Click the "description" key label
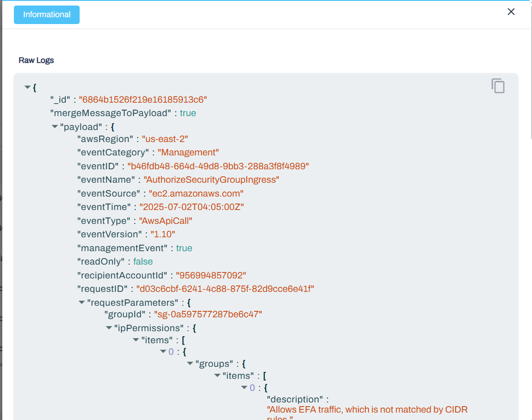532x420 pixels. pyautogui.click(x=295, y=399)
